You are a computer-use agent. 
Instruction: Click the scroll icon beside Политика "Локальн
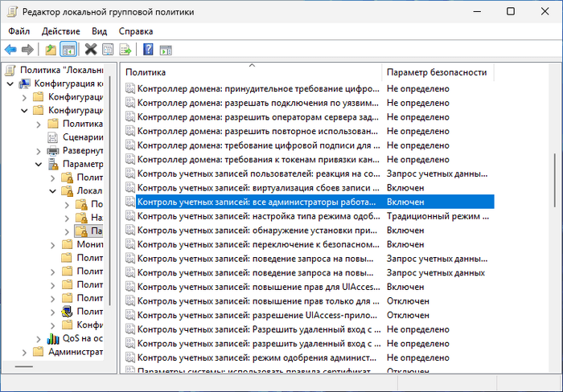[x=10, y=71]
